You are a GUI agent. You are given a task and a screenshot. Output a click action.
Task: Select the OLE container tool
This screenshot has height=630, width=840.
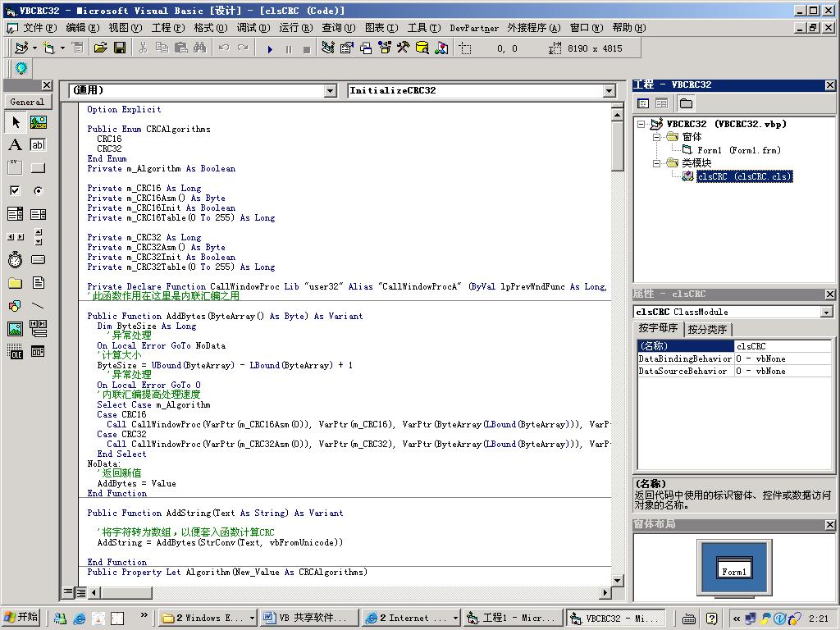tap(15, 351)
